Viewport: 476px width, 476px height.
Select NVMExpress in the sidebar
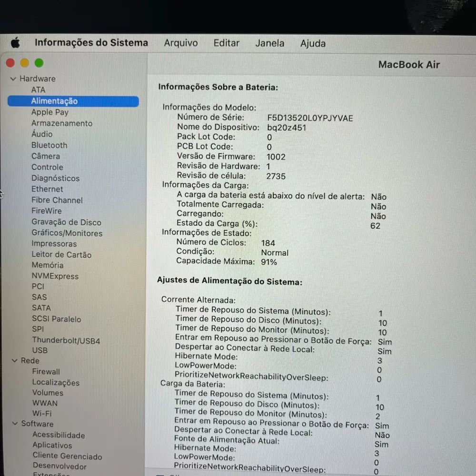[55, 276]
